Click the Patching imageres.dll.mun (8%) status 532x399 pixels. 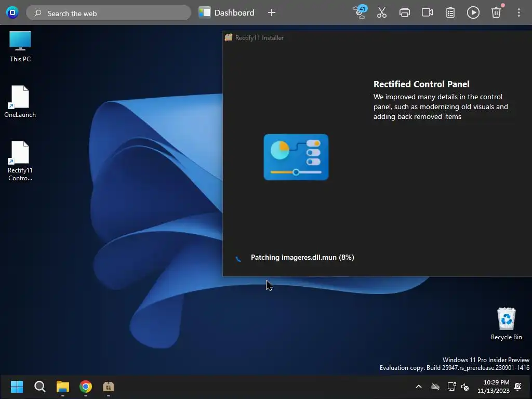coord(302,257)
